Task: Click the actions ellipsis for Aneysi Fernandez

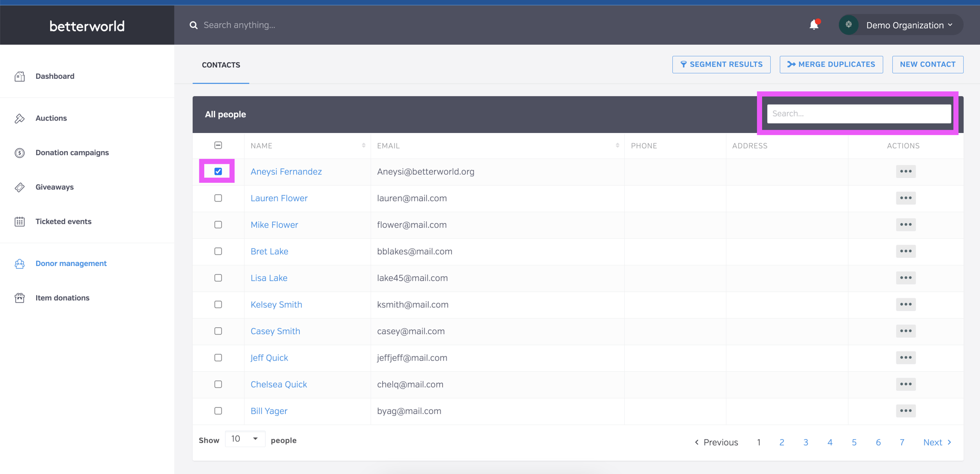Action: coord(905,171)
